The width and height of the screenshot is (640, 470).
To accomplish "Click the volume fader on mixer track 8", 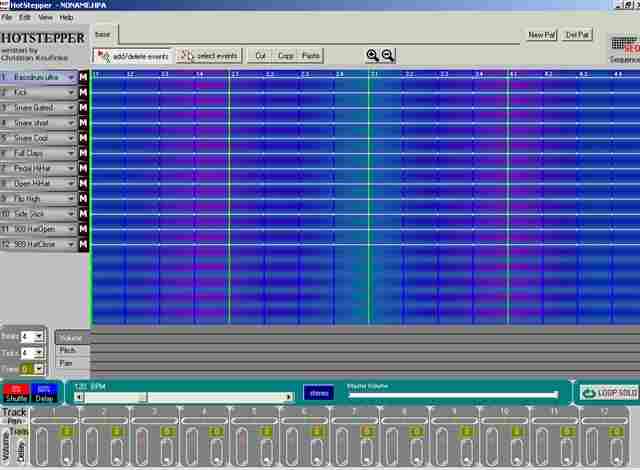I will 392,446.
